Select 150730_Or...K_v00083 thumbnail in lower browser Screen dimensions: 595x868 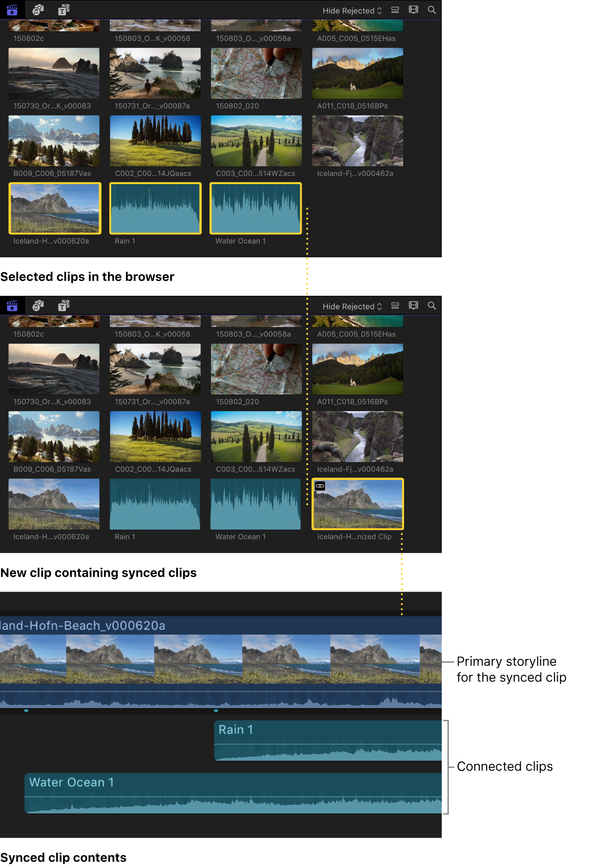point(54,369)
